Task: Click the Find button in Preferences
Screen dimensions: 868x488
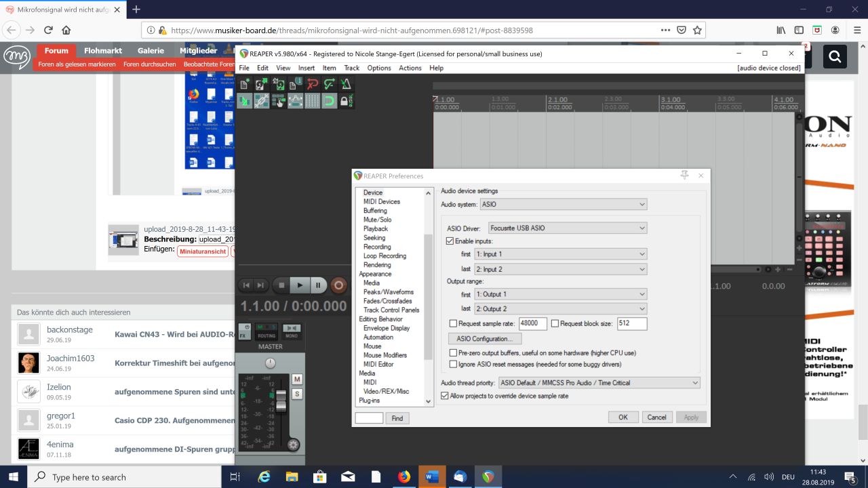Action: [x=397, y=418]
